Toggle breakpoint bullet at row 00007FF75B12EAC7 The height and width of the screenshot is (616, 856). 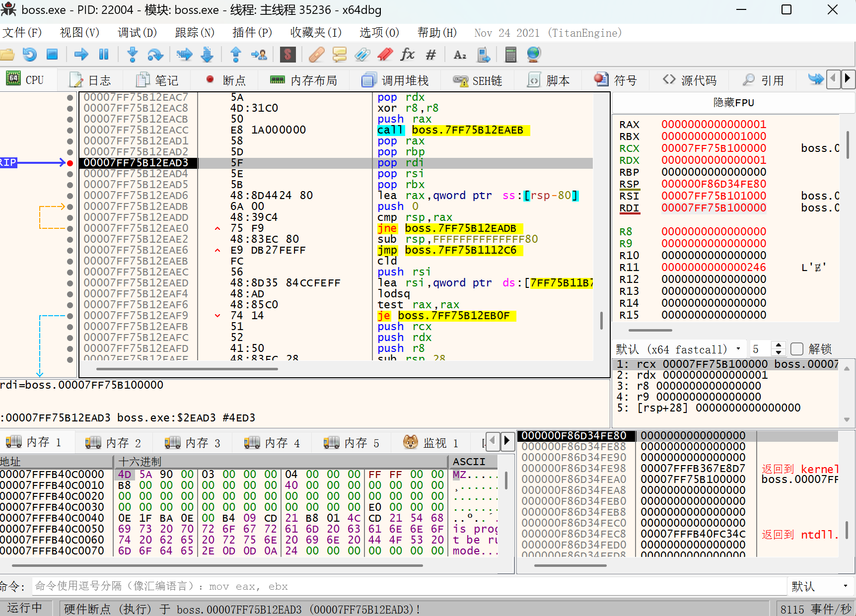click(x=70, y=97)
